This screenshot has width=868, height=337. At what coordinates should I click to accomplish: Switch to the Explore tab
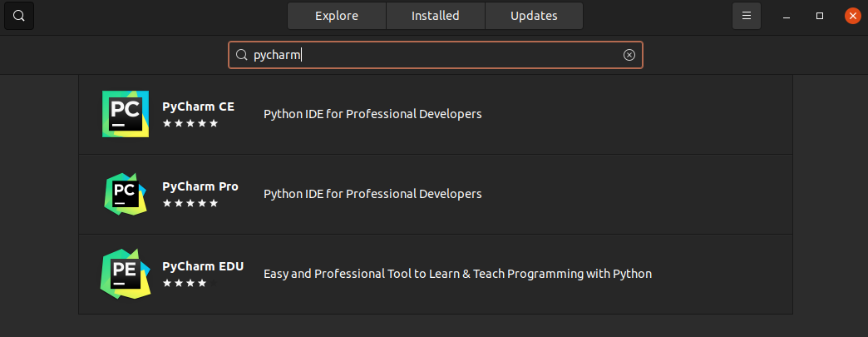pos(337,16)
